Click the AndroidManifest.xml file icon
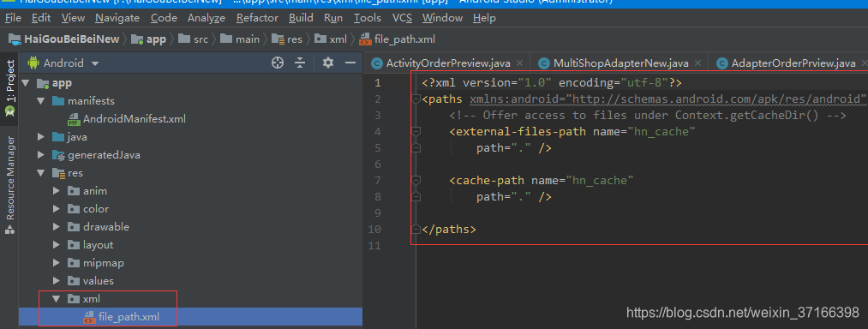 pyautogui.click(x=74, y=120)
